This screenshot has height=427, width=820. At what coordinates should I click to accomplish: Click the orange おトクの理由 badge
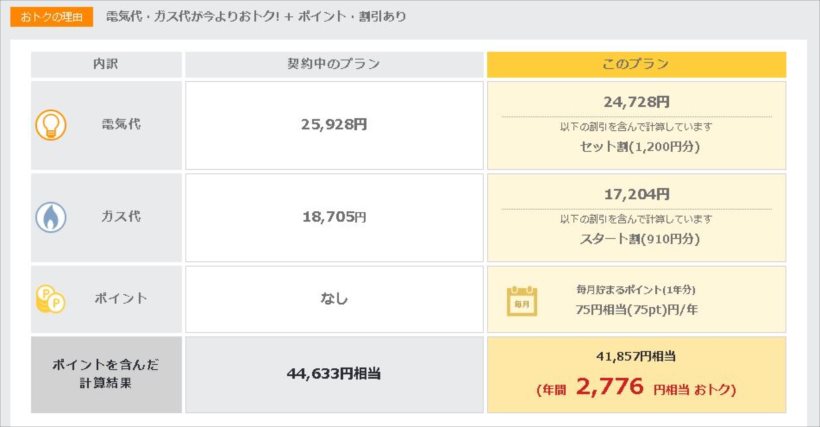pyautogui.click(x=52, y=17)
